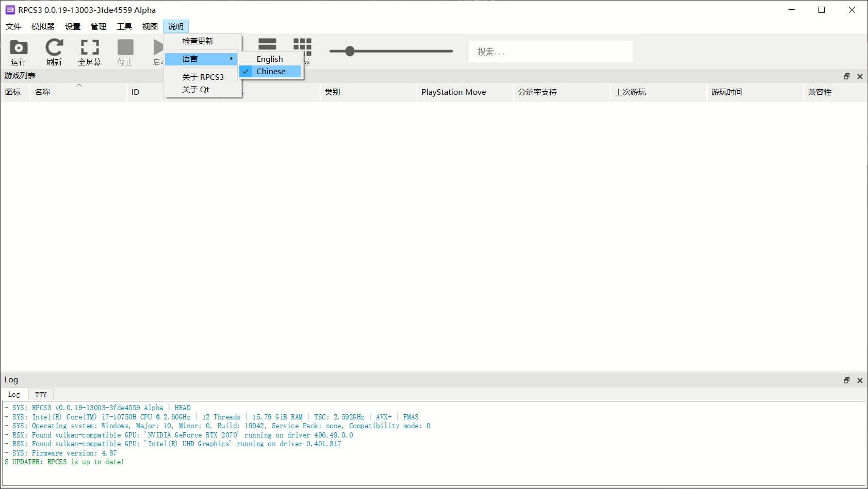868x489 pixels.
Task: Float the game list panel
Action: (846, 76)
